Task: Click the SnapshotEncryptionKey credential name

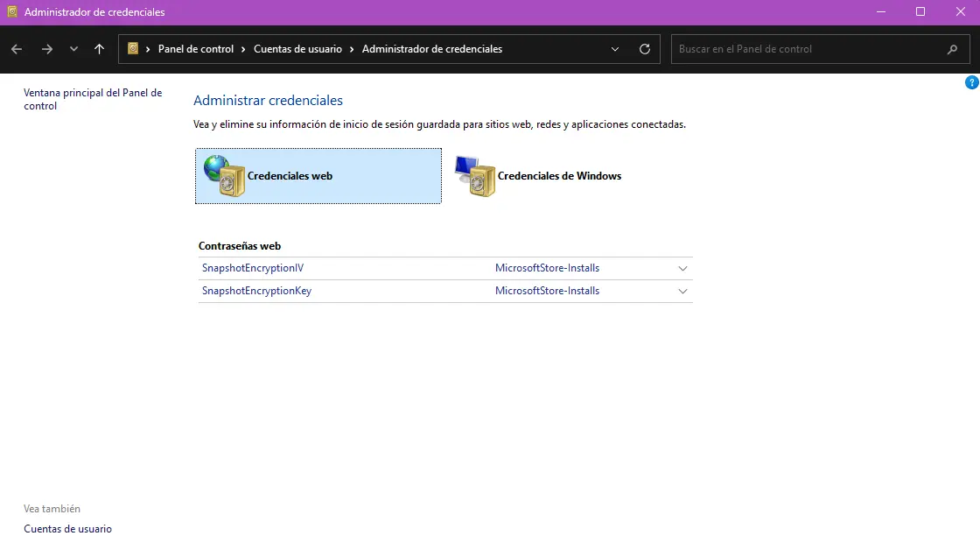Action: [256, 291]
